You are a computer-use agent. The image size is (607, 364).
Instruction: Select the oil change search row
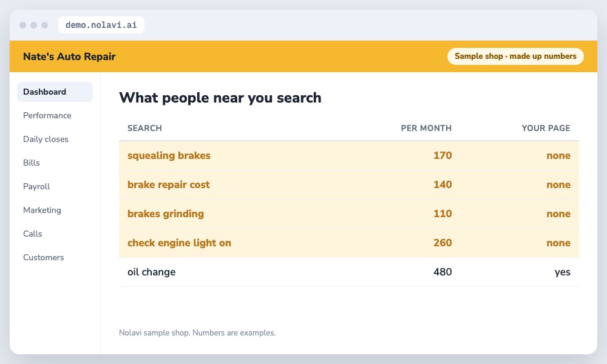click(x=349, y=272)
